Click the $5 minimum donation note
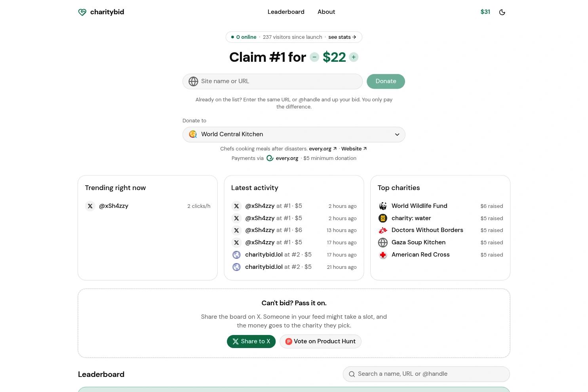The height and width of the screenshot is (392, 588). point(330,158)
